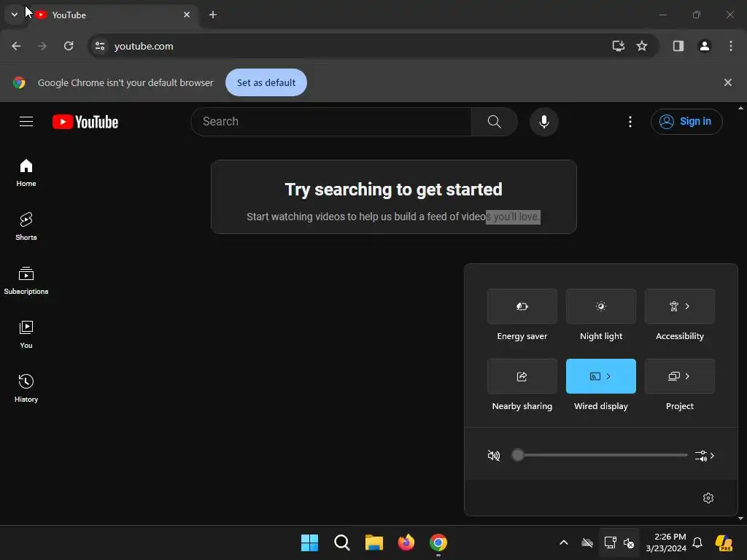This screenshot has width=747, height=560.
Task: Click the Sign in button
Action: click(x=686, y=122)
